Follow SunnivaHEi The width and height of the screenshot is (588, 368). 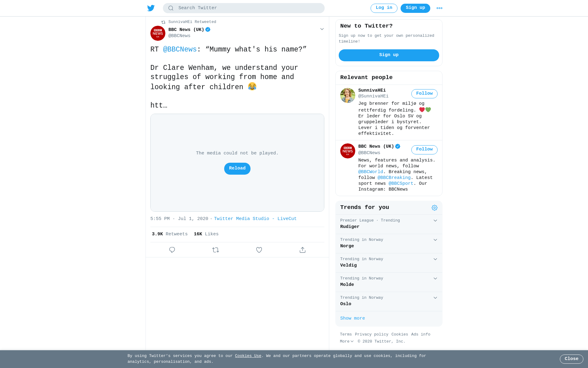424,94
